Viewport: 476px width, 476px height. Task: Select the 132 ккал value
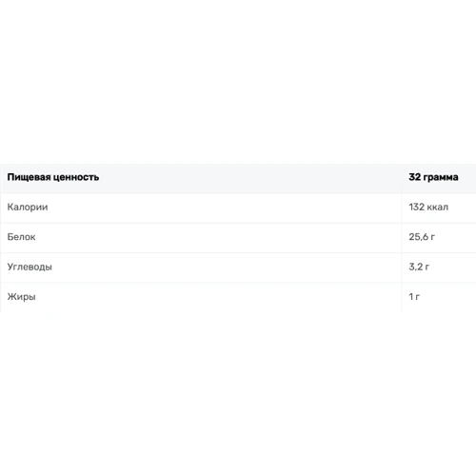click(428, 208)
